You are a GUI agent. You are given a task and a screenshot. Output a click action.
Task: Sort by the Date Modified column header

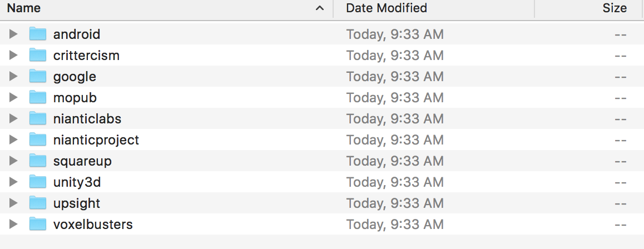click(x=434, y=8)
